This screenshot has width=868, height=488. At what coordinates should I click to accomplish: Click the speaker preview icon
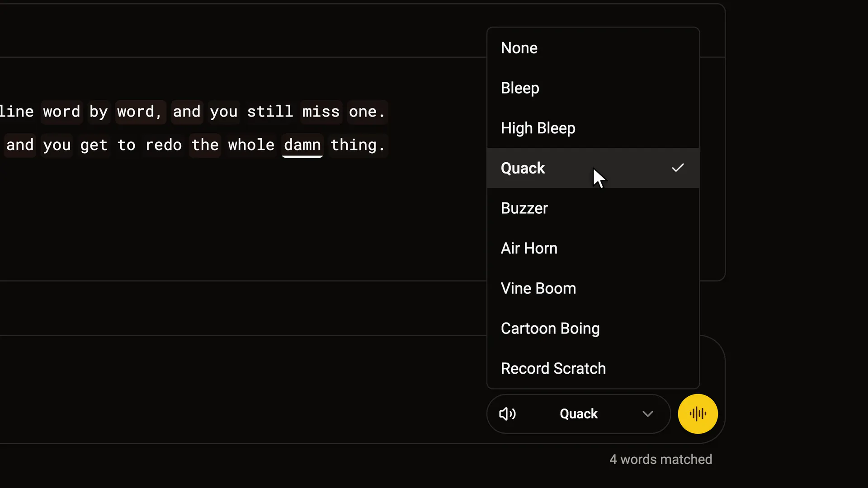coord(507,414)
